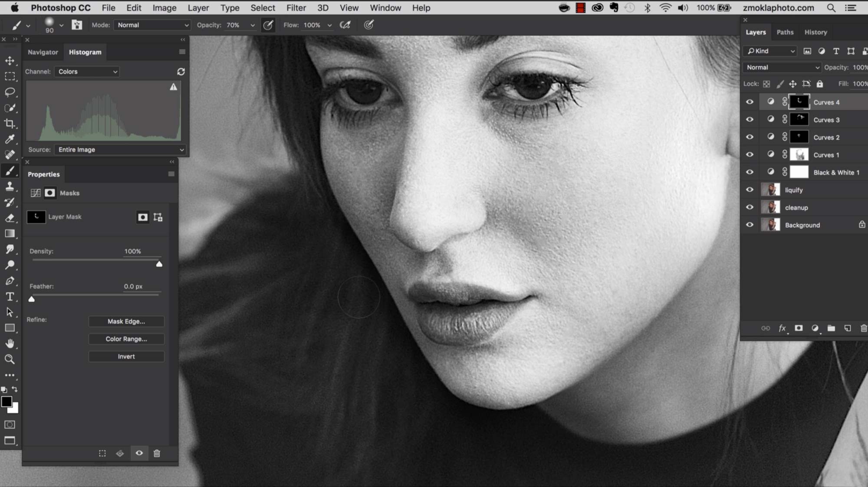Screen dimensions: 868x487
Task: Select the Eyedropper tool
Action: [x=10, y=139]
